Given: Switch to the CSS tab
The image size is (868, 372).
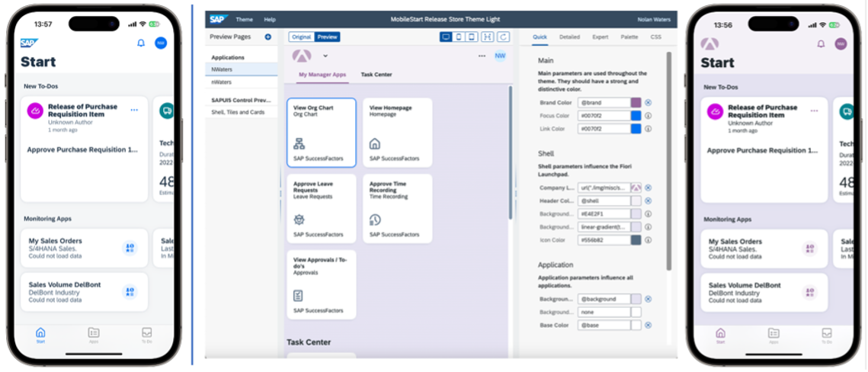Looking at the screenshot, I should pos(655,37).
